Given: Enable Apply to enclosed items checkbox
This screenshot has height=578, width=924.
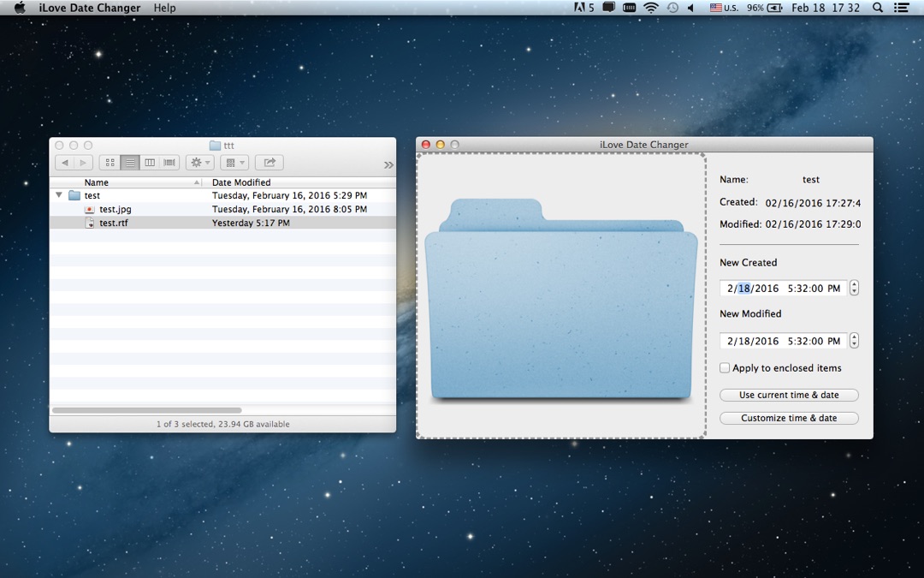Looking at the screenshot, I should click(x=725, y=368).
